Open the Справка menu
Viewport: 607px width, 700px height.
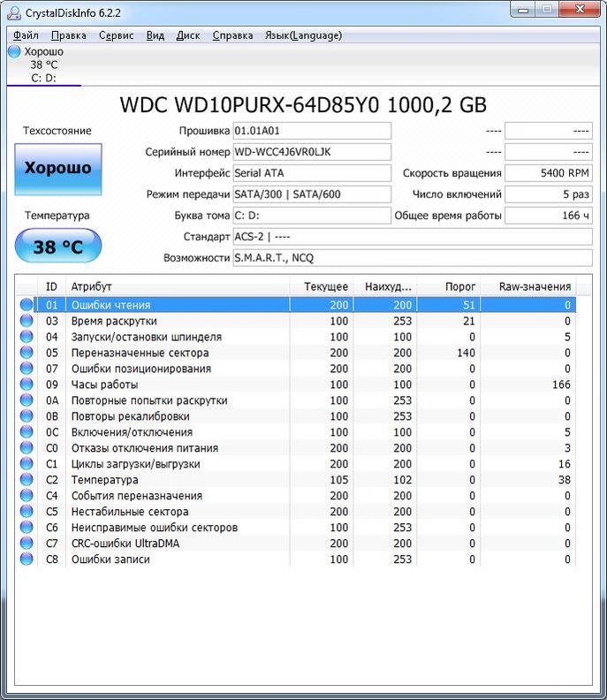pyautogui.click(x=232, y=35)
